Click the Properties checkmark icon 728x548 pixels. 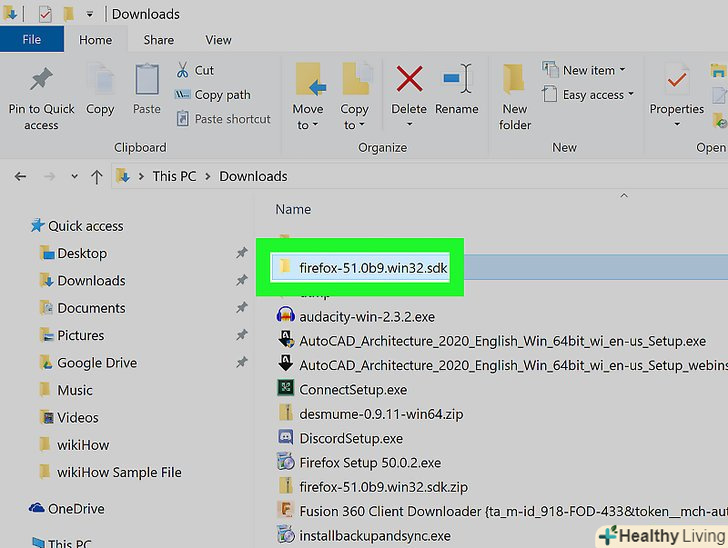pyautogui.click(x=676, y=79)
